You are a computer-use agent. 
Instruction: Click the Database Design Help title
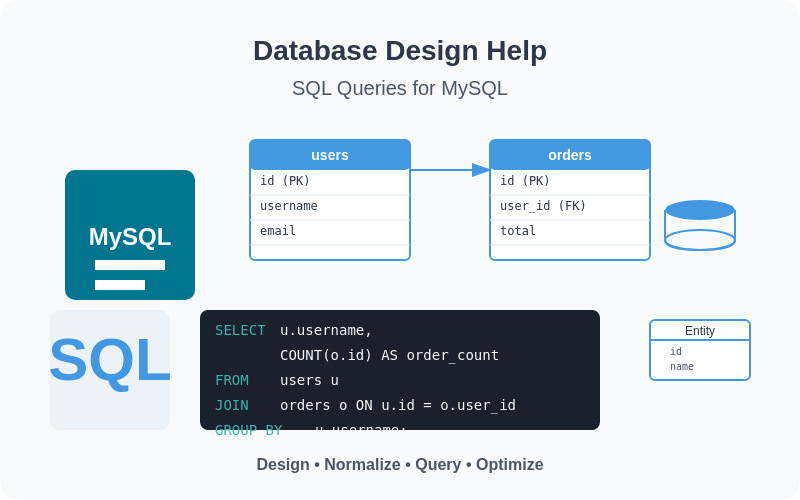400,51
